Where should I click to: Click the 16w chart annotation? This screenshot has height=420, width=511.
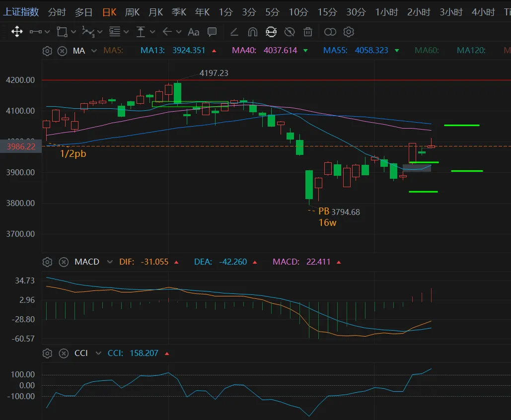[328, 223]
